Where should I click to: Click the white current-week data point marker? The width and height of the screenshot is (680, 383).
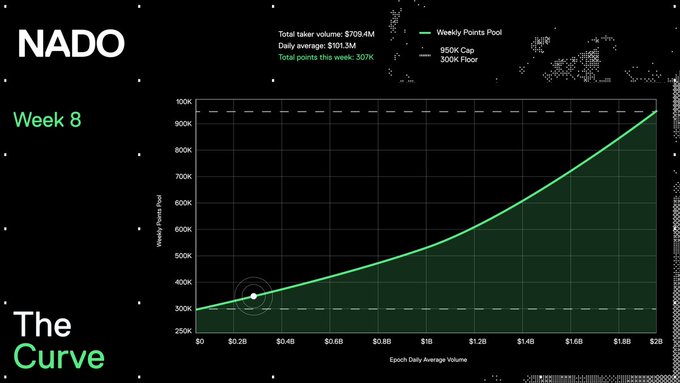coord(254,296)
